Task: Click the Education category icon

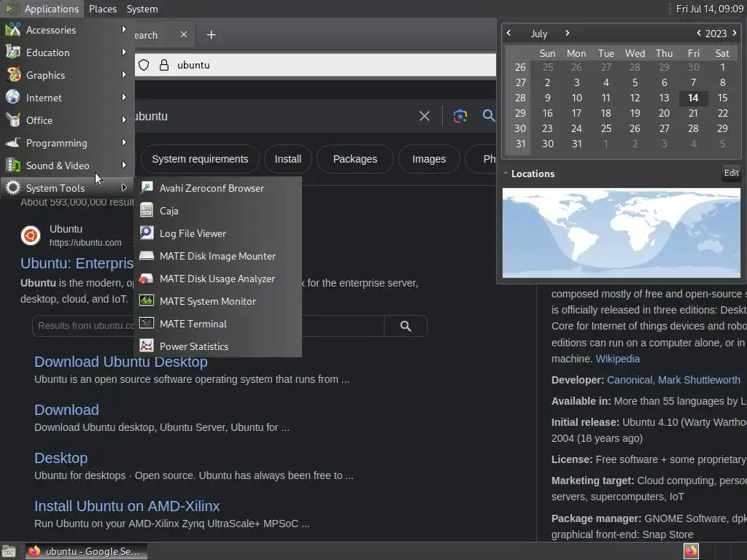Action: 13,52
